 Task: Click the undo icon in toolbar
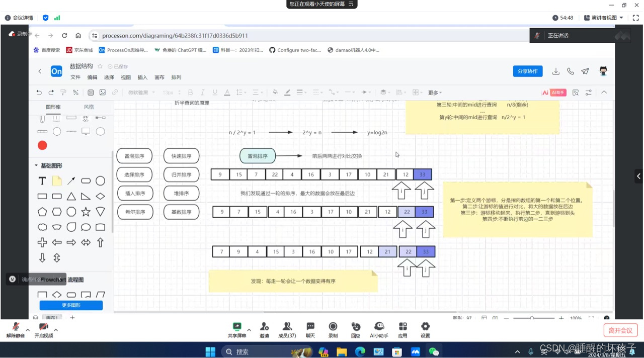point(39,93)
